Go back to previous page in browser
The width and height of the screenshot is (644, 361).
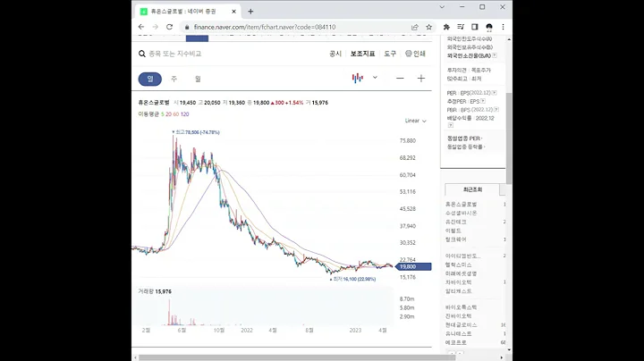pyautogui.click(x=141, y=27)
